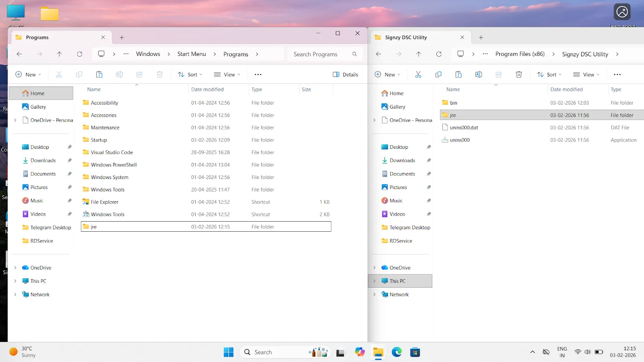
Task: Open Sort dropdown in Programs window
Action: pyautogui.click(x=190, y=74)
